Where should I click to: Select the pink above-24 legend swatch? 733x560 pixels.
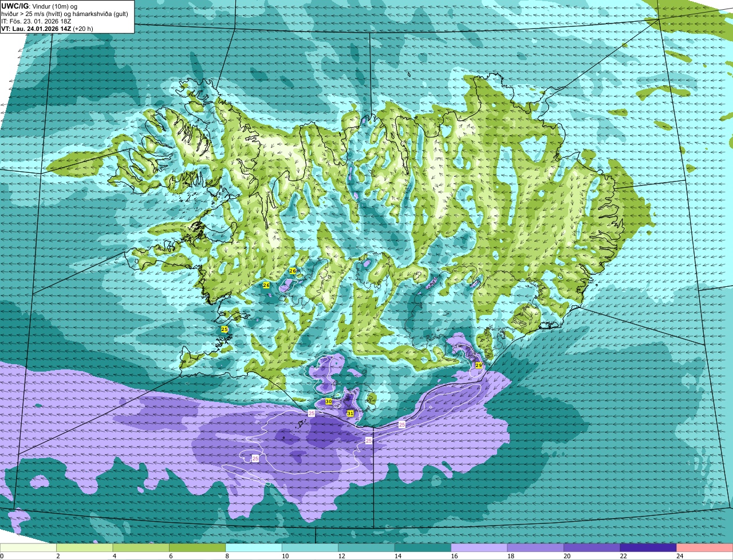point(705,548)
